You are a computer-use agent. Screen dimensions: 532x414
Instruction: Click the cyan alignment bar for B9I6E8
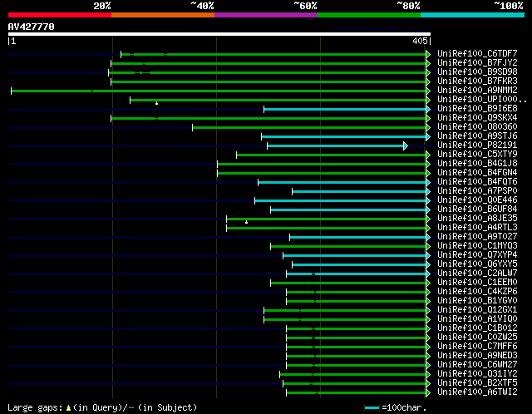345,109
